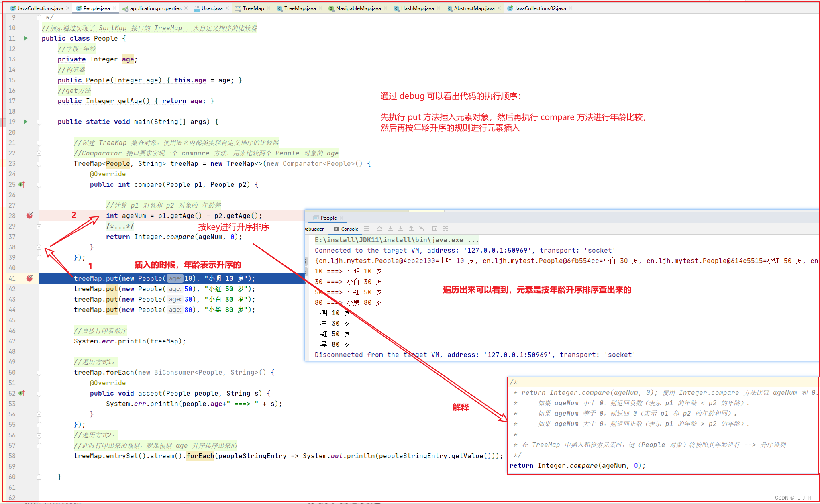Close the NavigableMap.java editor tab
The height and width of the screenshot is (504, 820).
(x=386, y=8)
